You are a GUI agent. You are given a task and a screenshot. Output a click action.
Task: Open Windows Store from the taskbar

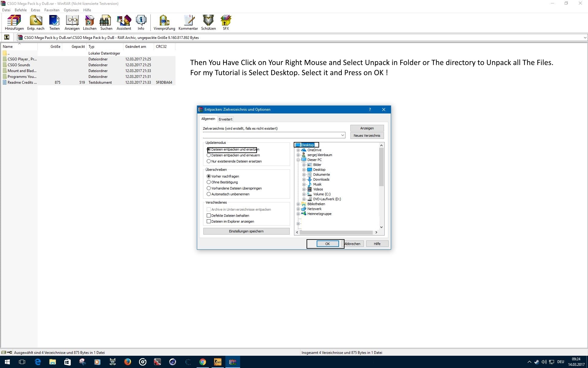[x=67, y=362]
